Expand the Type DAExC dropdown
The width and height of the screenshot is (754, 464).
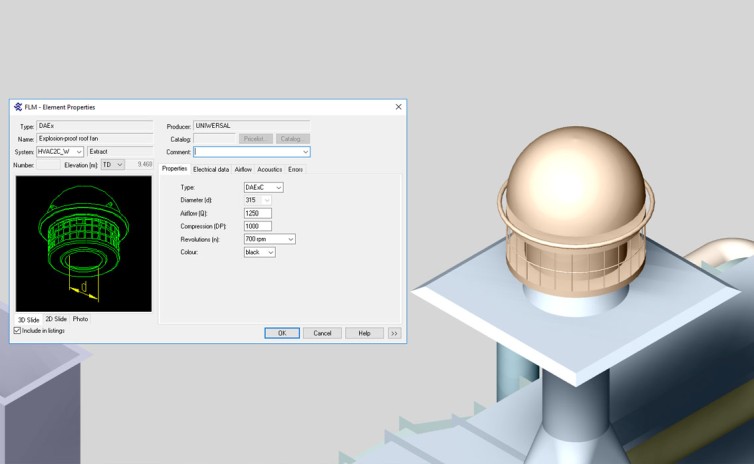[278, 187]
